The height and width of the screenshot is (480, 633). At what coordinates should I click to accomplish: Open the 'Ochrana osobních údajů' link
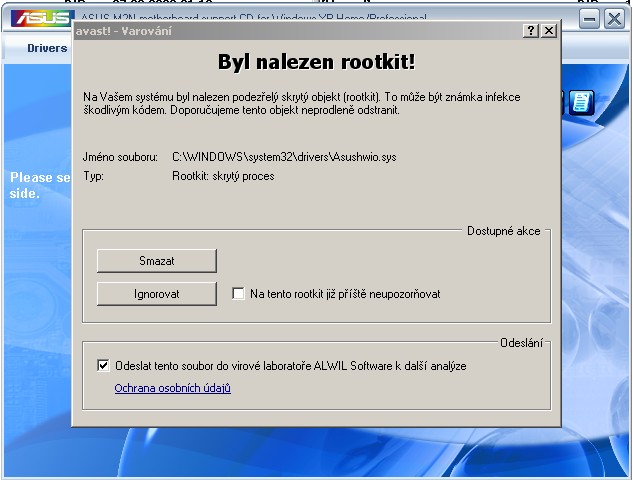(x=172, y=388)
